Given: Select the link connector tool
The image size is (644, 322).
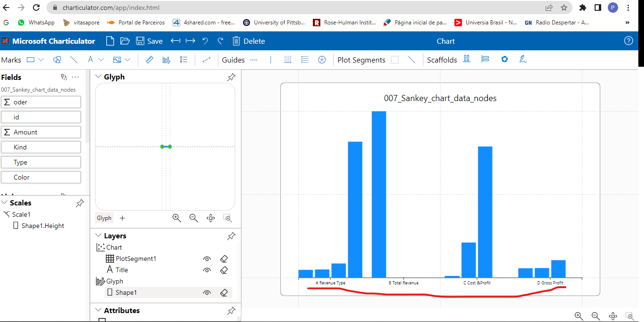Looking at the screenshot, I should click(206, 60).
